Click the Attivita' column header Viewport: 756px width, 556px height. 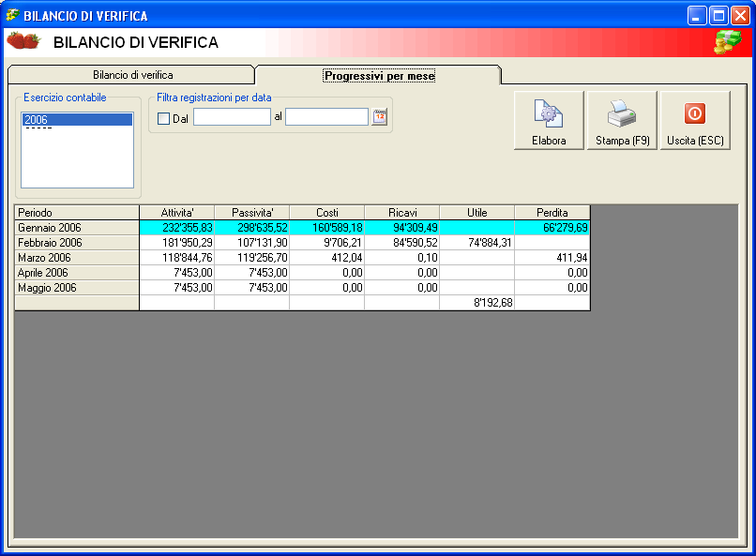pyautogui.click(x=177, y=213)
